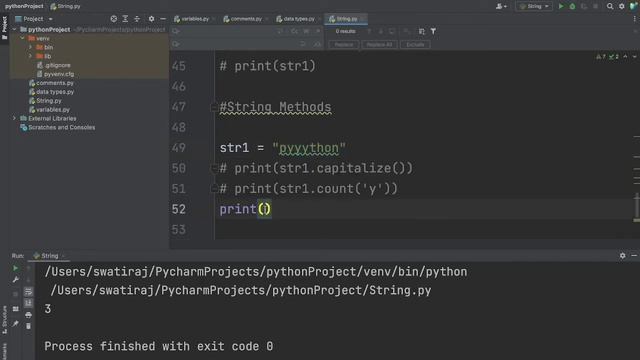This screenshot has width=640, height=360.
Task: Toggle Match Case in the find bar
Action: coord(294,31)
